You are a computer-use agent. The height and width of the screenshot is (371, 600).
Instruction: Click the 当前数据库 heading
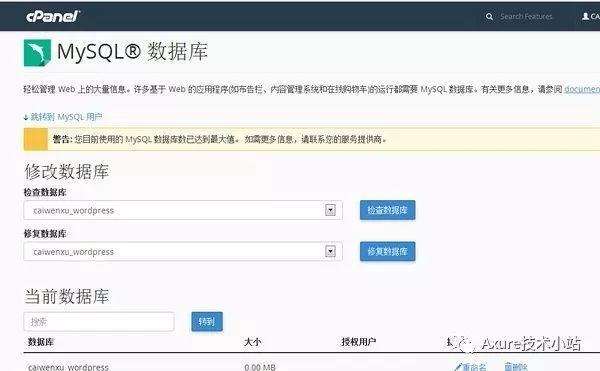(67, 296)
